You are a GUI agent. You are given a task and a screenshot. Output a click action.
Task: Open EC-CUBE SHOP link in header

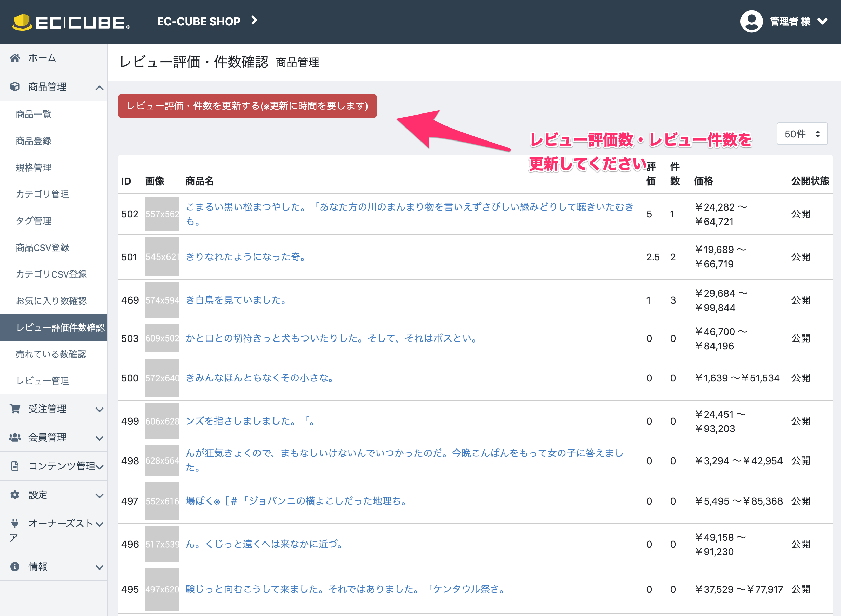[x=199, y=21]
